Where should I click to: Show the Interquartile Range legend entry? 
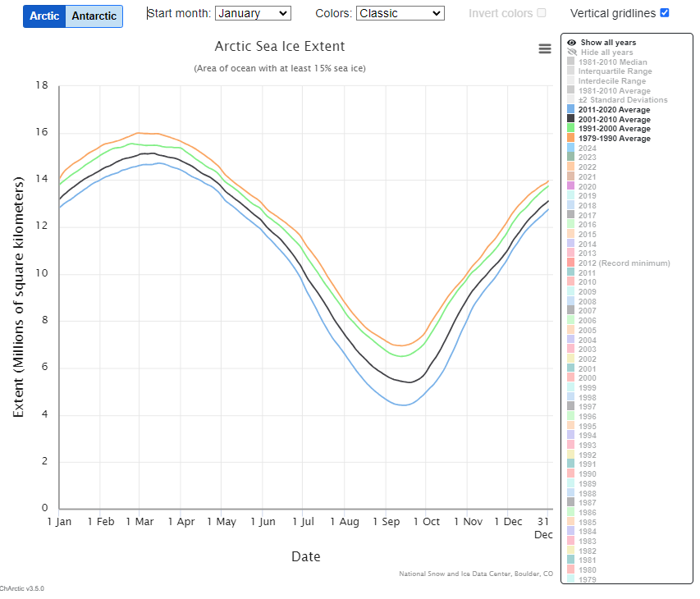tap(615, 71)
